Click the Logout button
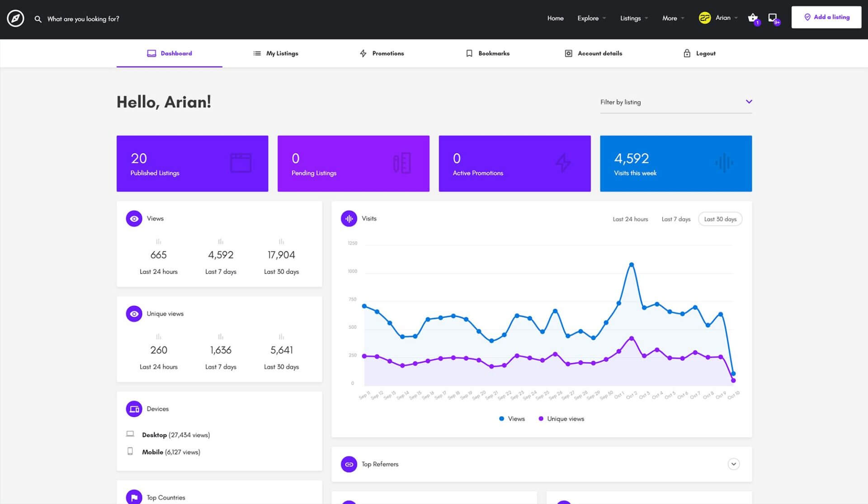 [x=699, y=53]
